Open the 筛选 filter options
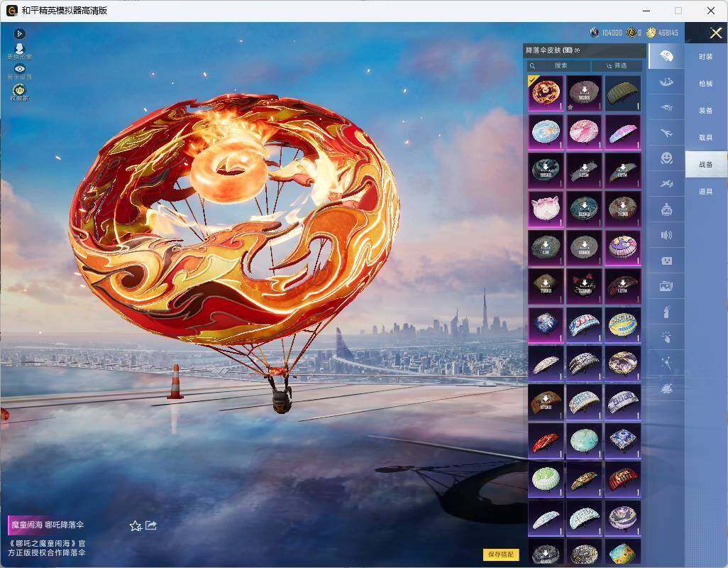728x568 pixels. click(x=617, y=65)
